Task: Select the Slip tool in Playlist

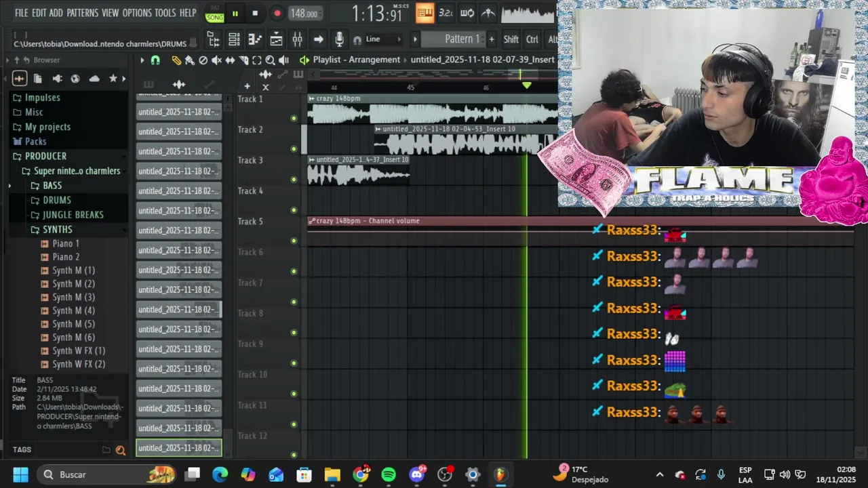Action: 230,60
